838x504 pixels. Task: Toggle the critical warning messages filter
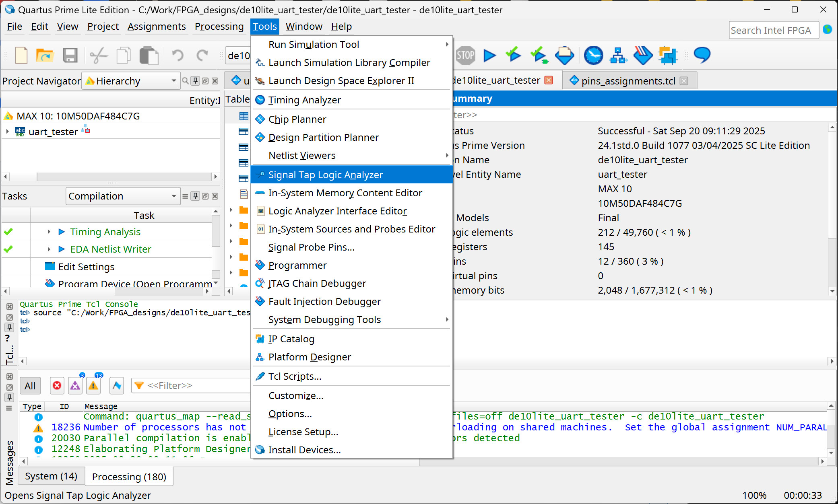(75, 386)
